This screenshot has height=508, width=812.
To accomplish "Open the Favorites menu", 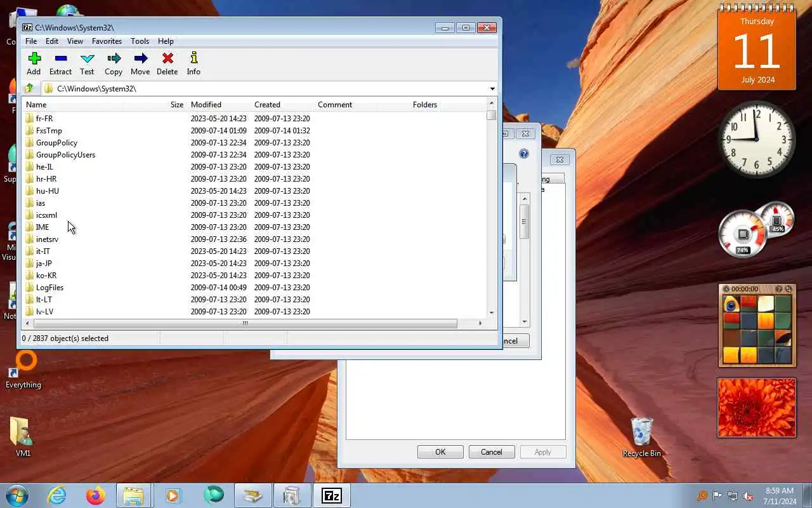I will 107,41.
